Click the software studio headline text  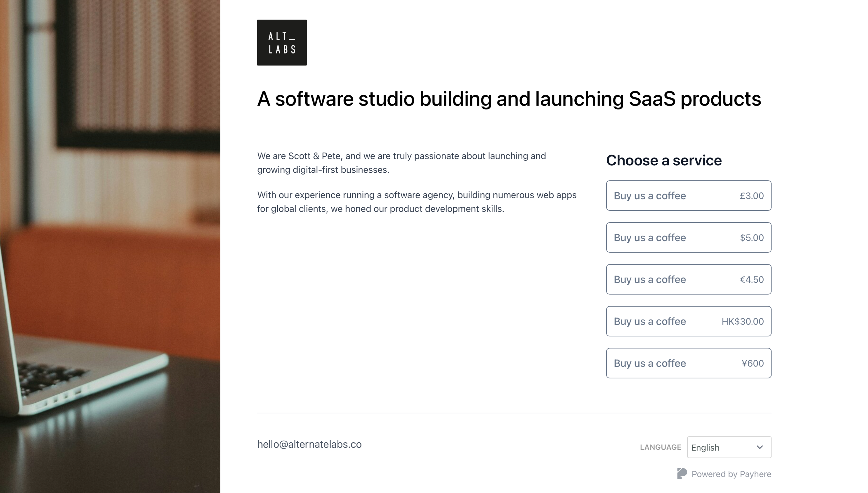(x=509, y=99)
